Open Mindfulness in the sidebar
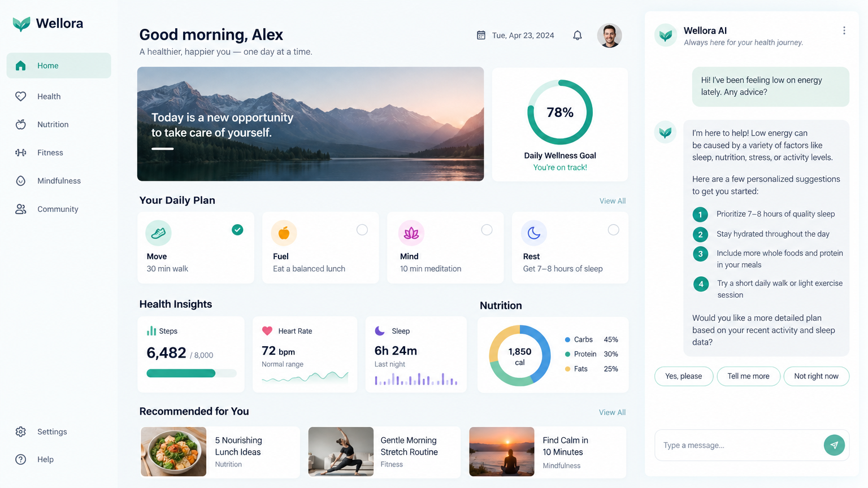Image resolution: width=868 pixels, height=488 pixels. (x=59, y=181)
